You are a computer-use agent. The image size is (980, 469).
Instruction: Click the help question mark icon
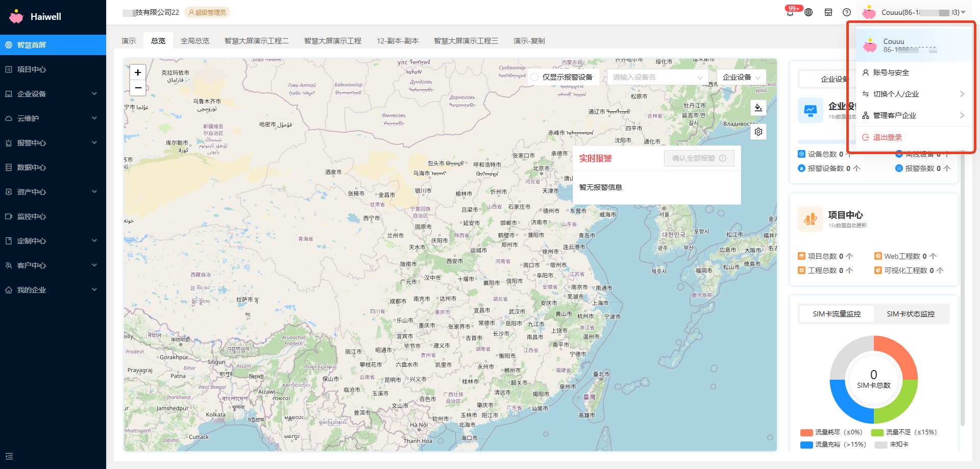click(847, 12)
